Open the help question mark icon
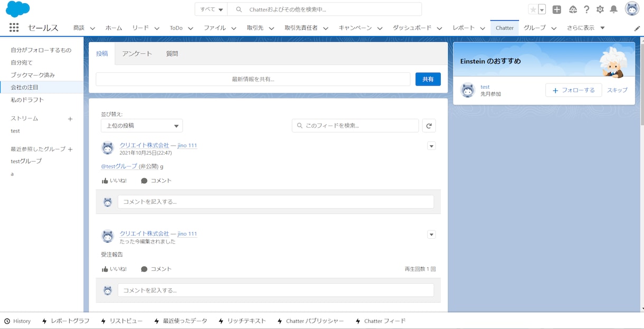Viewport: 644px width, 329px height. tap(586, 10)
